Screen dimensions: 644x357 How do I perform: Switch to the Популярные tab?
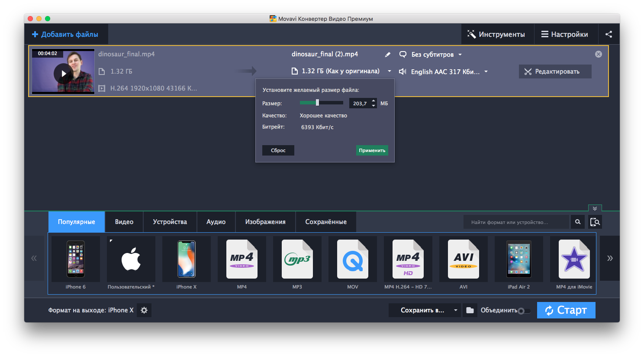point(77,222)
